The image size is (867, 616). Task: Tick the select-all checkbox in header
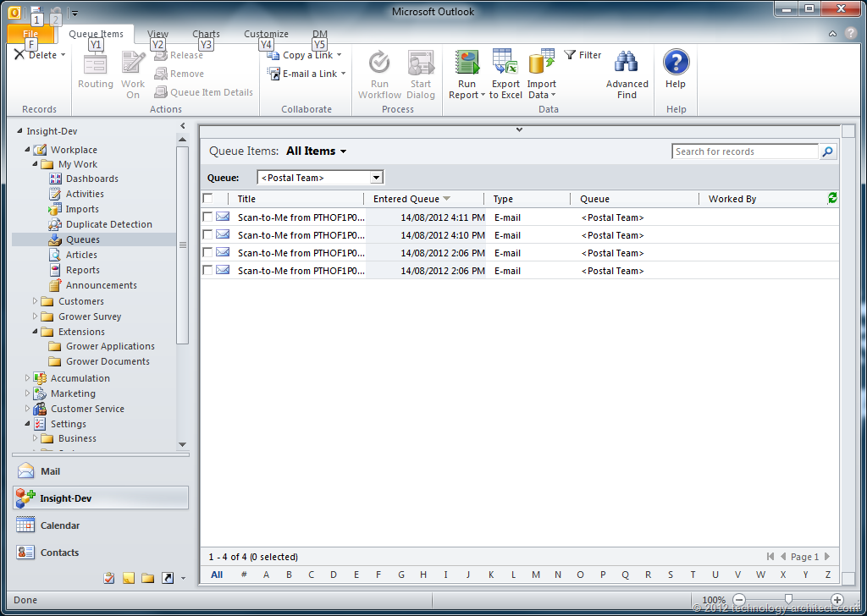tap(207, 198)
